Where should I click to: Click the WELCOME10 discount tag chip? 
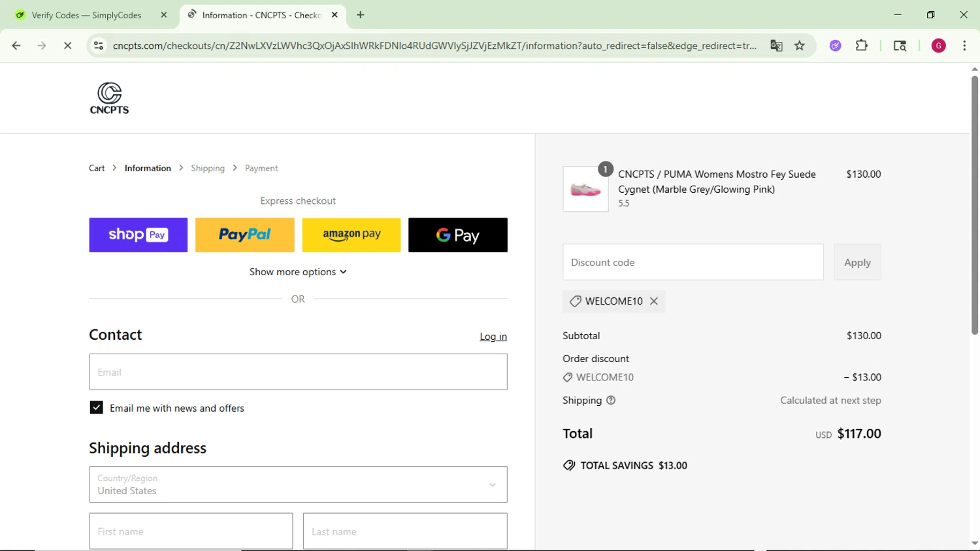point(613,301)
